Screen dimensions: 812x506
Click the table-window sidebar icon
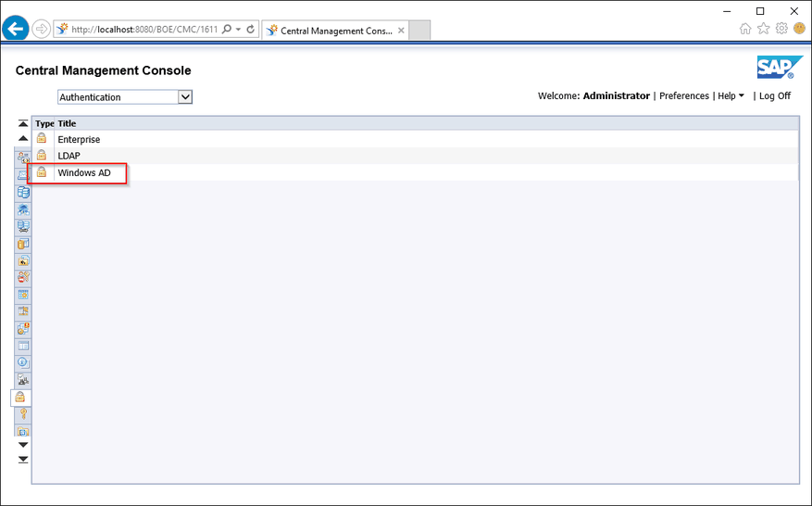click(x=23, y=346)
